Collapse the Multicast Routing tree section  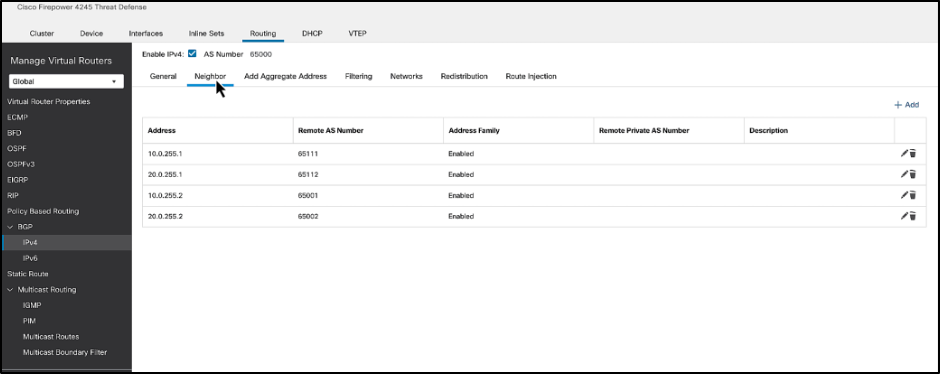[x=10, y=289]
